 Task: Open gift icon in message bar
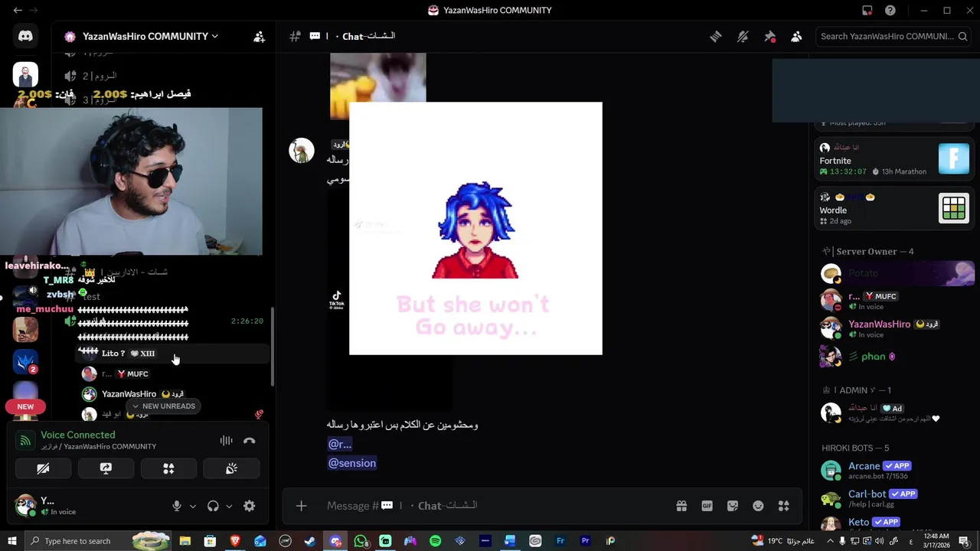click(681, 506)
